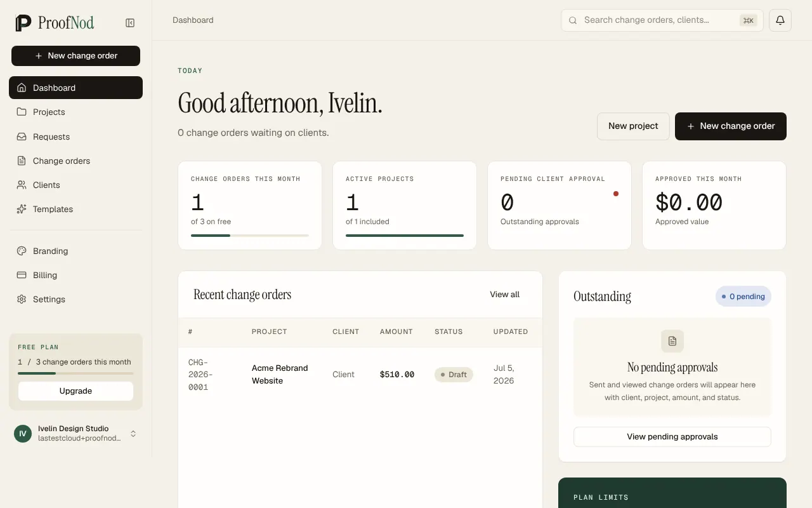Open View all recent change orders
This screenshot has height=508, width=812.
pos(504,295)
